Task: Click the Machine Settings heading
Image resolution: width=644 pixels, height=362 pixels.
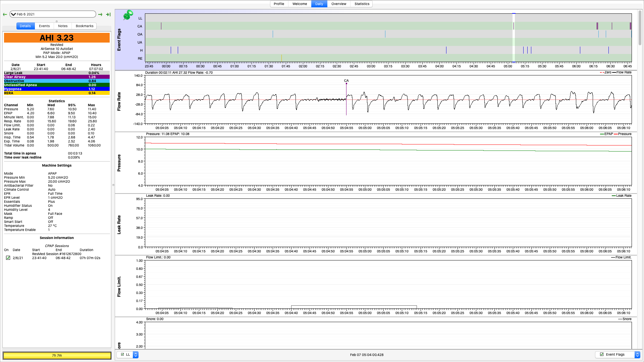Action: [57, 165]
